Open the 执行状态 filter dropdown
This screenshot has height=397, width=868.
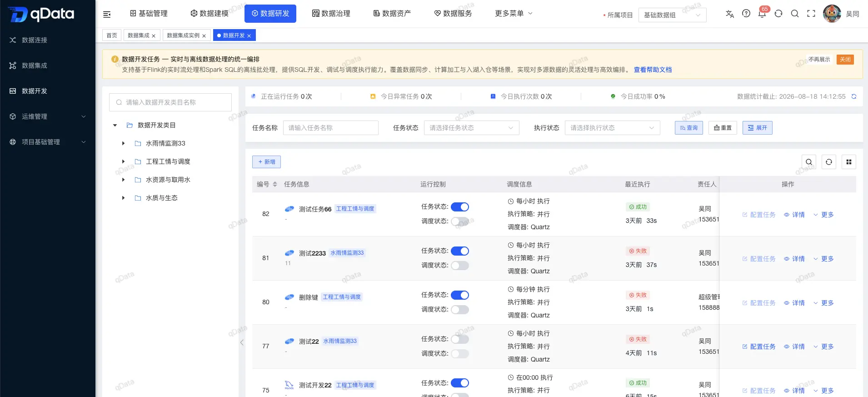point(613,128)
